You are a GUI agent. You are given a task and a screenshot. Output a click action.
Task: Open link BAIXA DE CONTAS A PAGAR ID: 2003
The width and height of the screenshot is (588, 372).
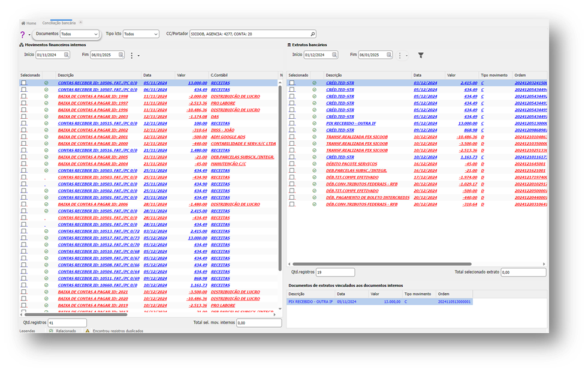93,117
